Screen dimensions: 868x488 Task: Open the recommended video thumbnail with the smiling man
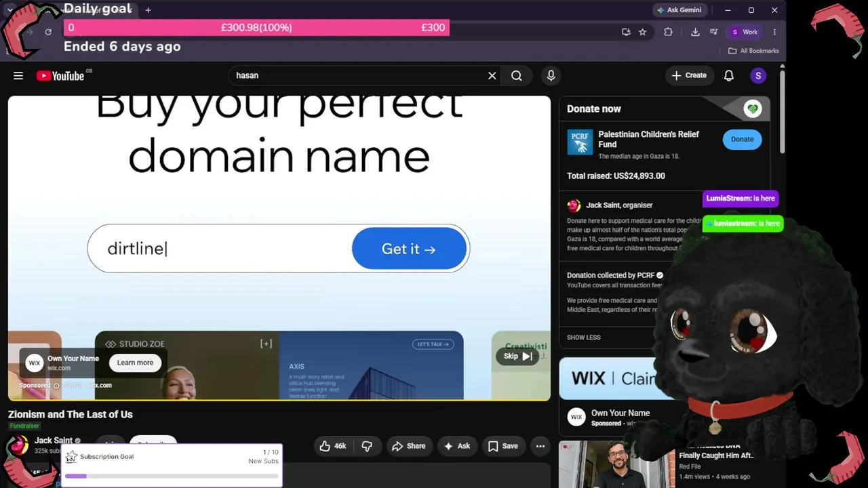point(616,464)
